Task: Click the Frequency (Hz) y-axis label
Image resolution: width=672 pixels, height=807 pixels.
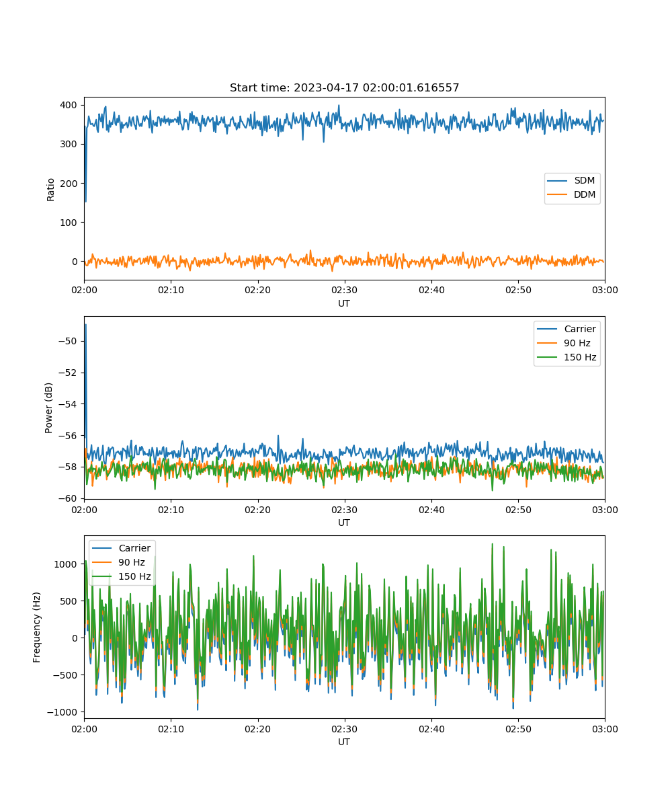Action: coord(37,627)
